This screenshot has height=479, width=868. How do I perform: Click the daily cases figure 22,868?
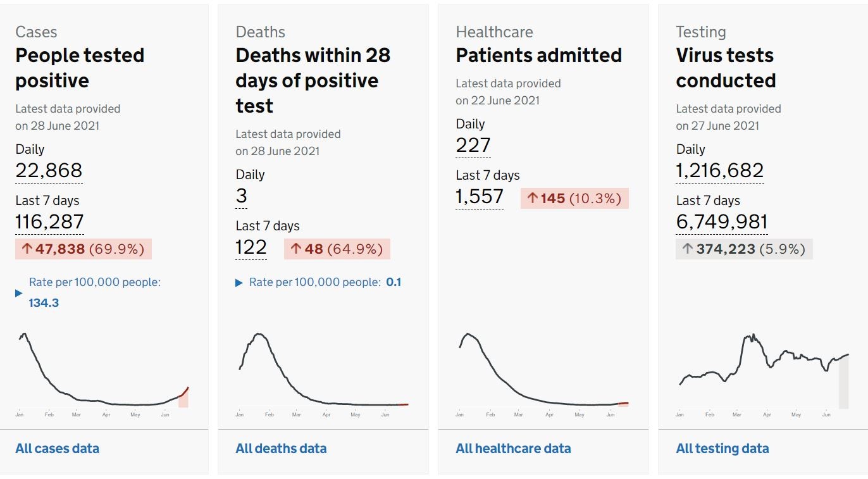coord(49,171)
